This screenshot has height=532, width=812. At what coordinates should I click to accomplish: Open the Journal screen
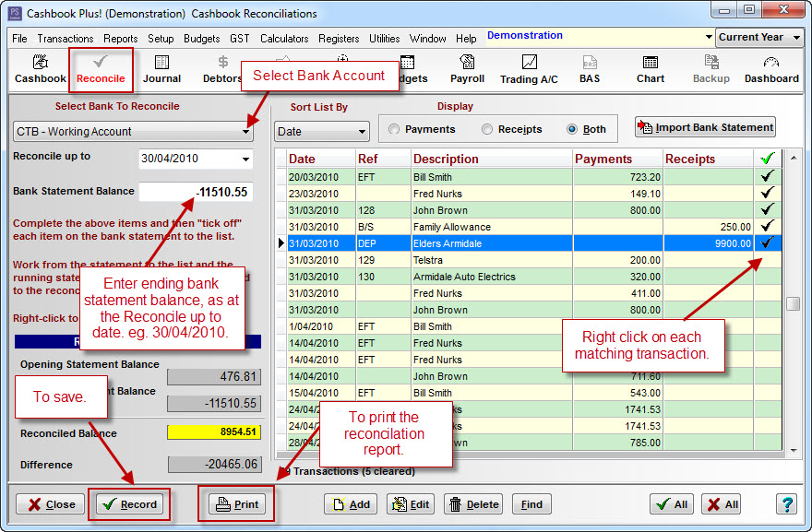point(161,70)
